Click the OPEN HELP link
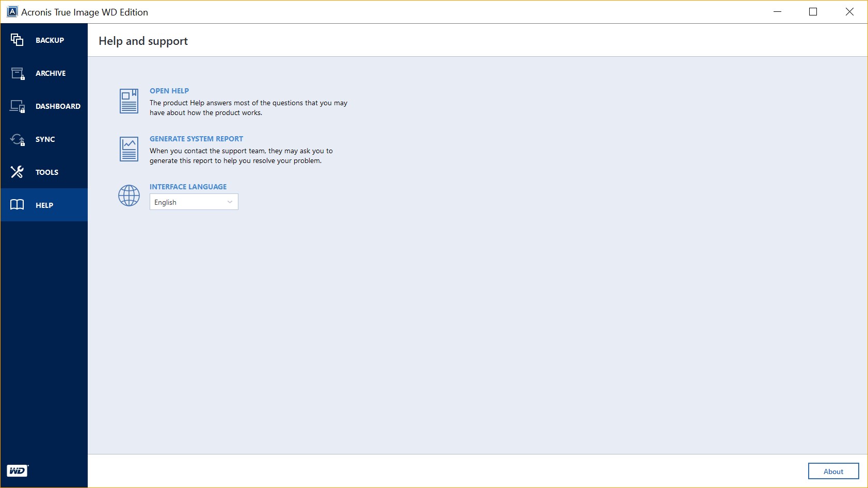Screen dimensions: 868x488 click(x=169, y=91)
